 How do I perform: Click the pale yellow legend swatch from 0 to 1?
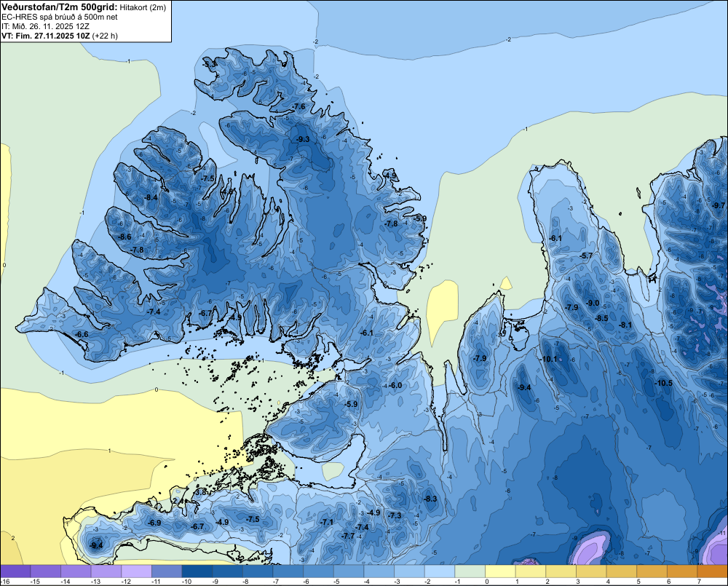click(500, 571)
